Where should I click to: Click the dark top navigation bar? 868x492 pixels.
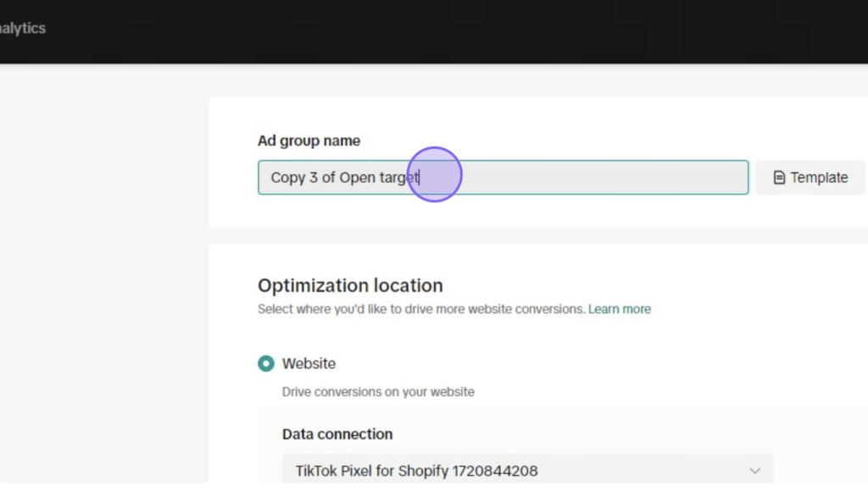pyautogui.click(x=434, y=31)
